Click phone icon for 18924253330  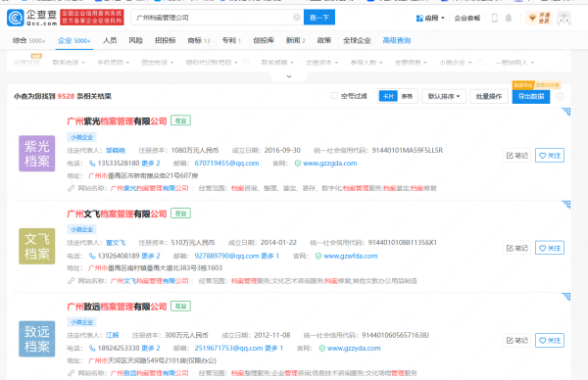click(x=92, y=348)
